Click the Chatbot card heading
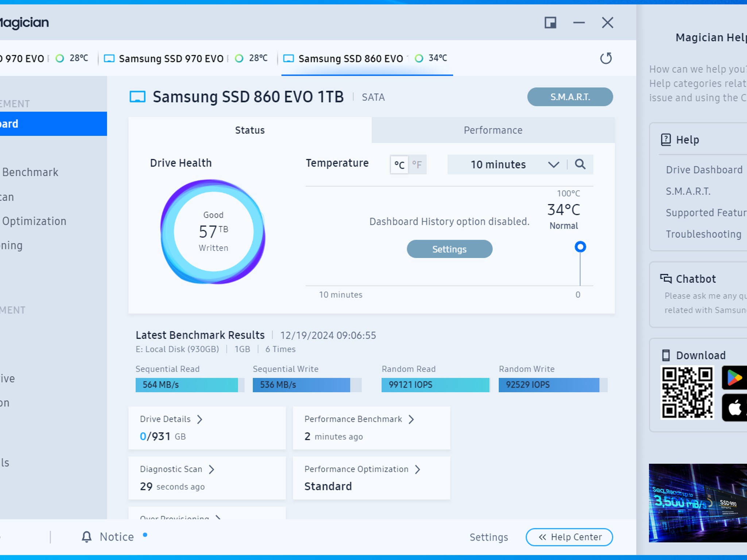747x560 pixels. click(x=696, y=279)
